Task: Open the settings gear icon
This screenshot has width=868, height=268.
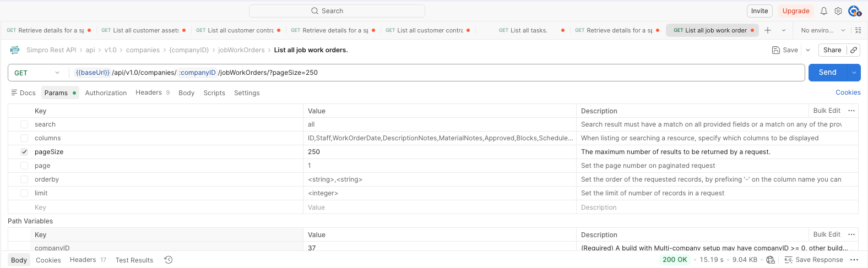Action: point(838,11)
